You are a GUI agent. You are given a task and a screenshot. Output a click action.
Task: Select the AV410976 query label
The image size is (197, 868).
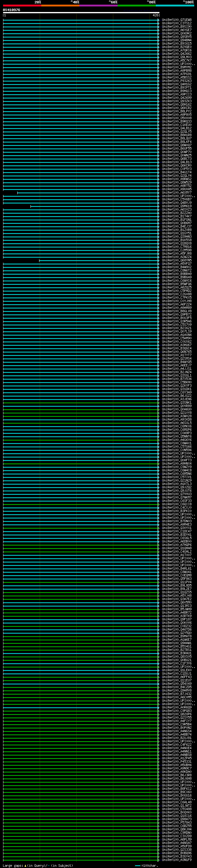(x=11, y=10)
